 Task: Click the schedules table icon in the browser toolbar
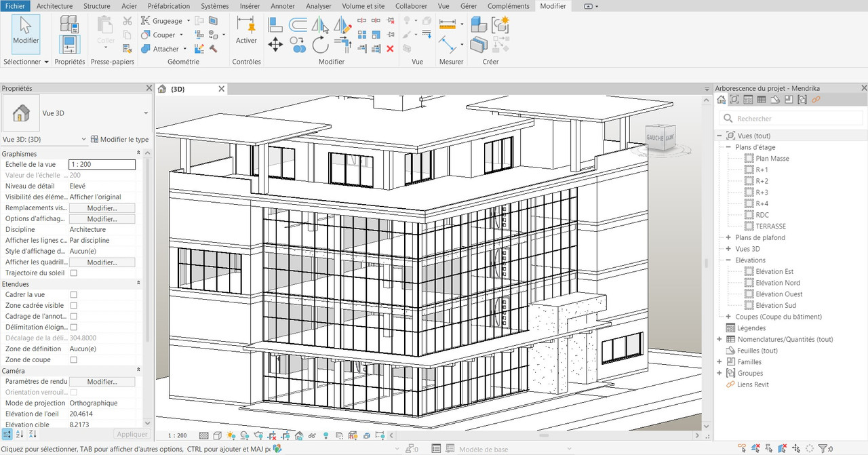point(762,100)
